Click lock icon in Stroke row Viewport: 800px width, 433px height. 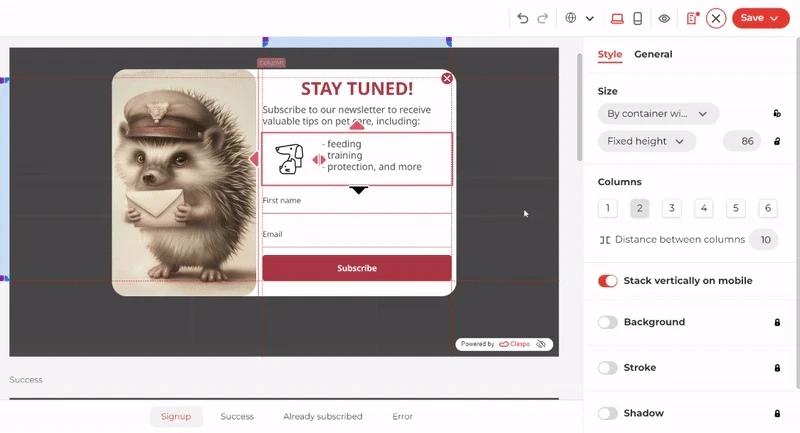click(777, 368)
